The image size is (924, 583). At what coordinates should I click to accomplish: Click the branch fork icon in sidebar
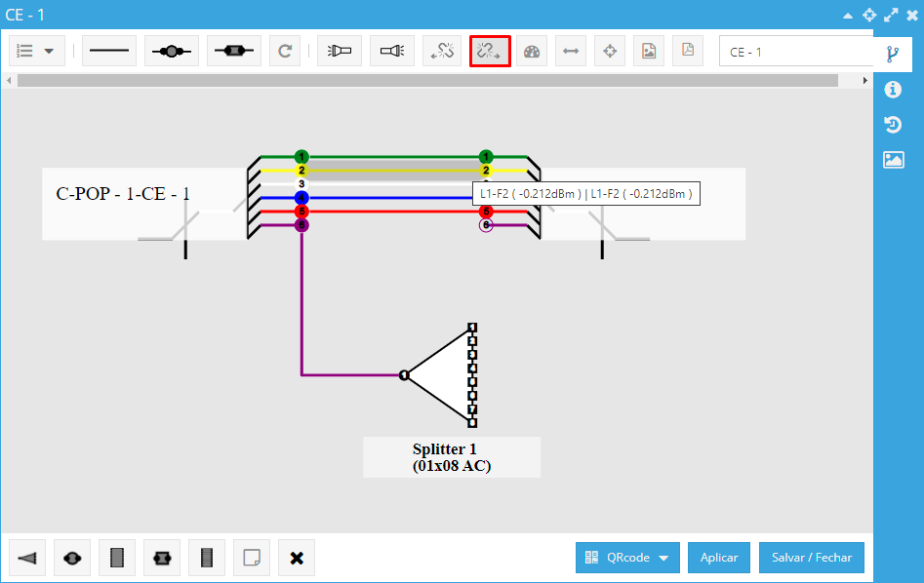pos(893,55)
